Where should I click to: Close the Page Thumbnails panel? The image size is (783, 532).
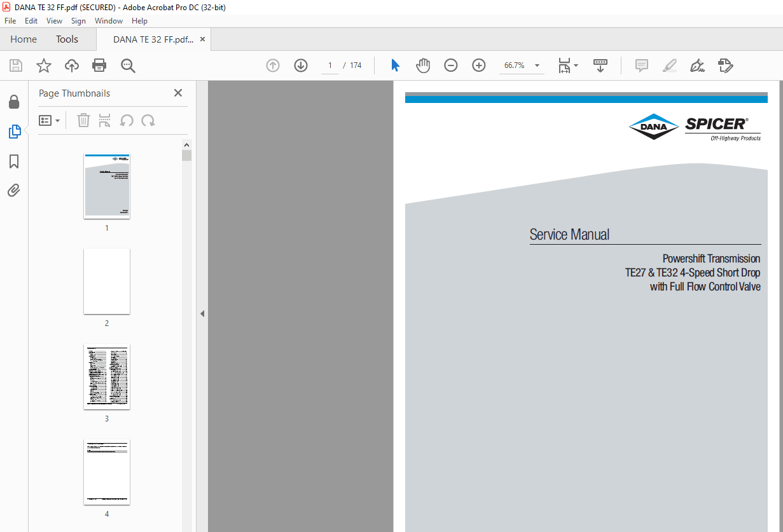pyautogui.click(x=178, y=93)
